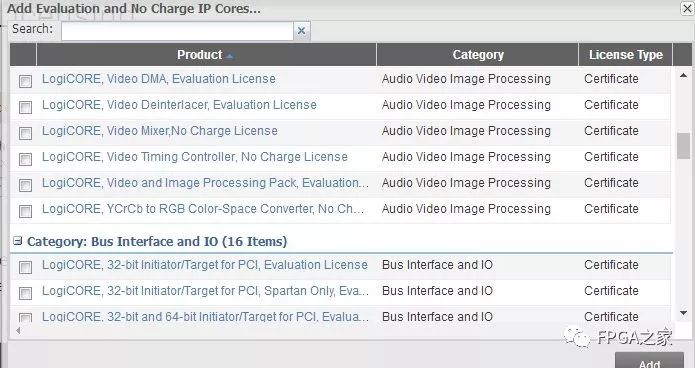Open 32-bit PCI Spartan Only product link
The width and height of the screenshot is (695, 368).
[205, 291]
